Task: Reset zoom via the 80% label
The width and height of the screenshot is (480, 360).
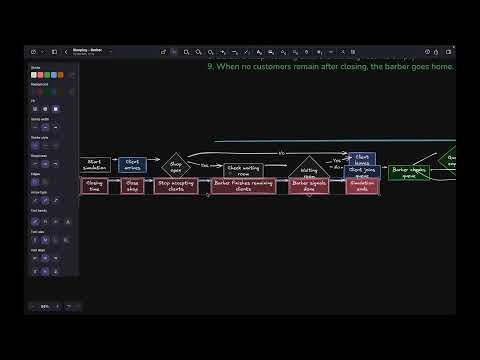Action: tap(45, 306)
